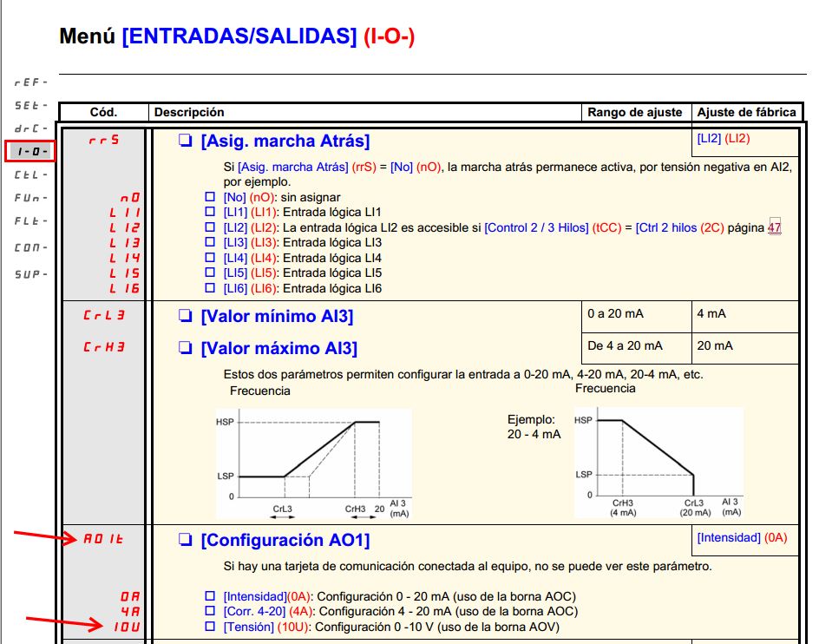
Task: Select the highlighted I-O- menu code
Action: 30,152
